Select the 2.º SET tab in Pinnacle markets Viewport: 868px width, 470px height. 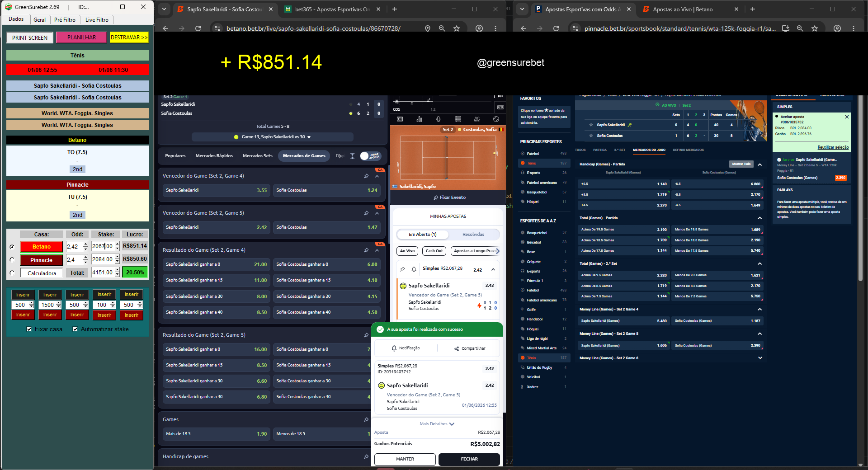619,150
